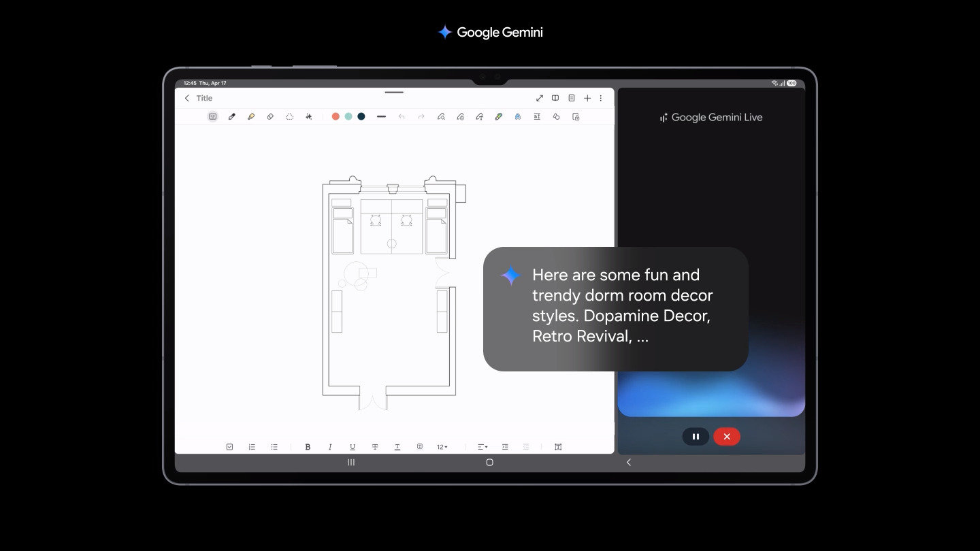Screen dimensions: 980x551
Task: Switch to keyboard text input mode
Action: (213, 117)
